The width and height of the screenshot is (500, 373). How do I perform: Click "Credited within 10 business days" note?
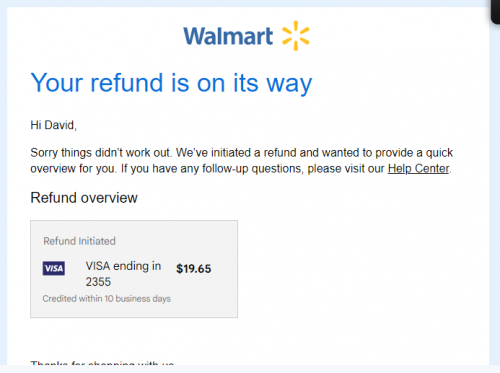pos(107,299)
